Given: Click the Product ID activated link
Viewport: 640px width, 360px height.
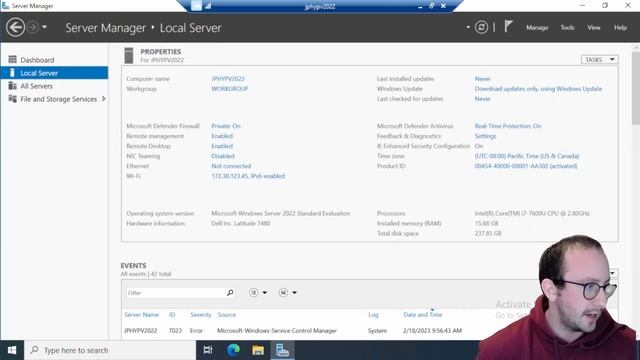Looking at the screenshot, I should [526, 166].
